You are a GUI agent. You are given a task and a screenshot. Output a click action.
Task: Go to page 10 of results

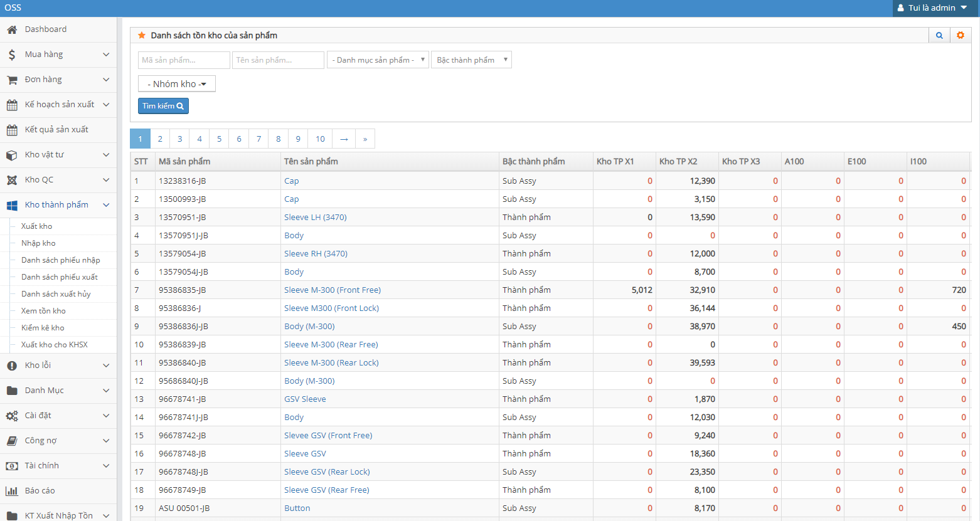tap(320, 139)
